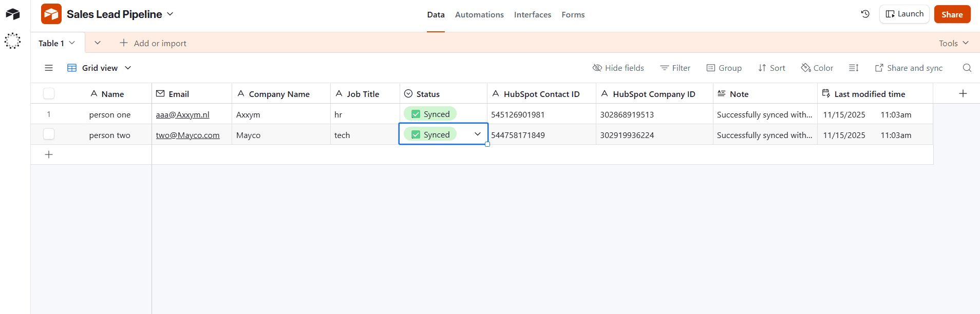This screenshot has width=980, height=314.
Task: Open the Tools dropdown menu
Action: click(x=953, y=43)
